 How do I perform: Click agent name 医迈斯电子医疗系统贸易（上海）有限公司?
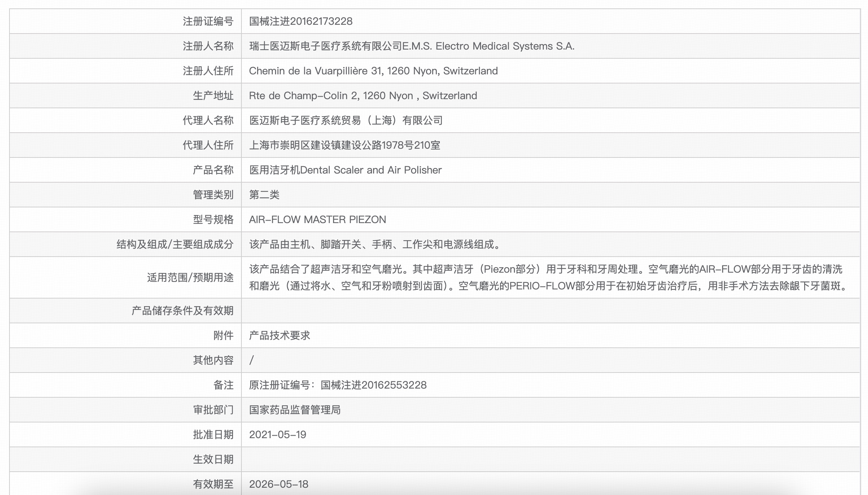click(346, 120)
